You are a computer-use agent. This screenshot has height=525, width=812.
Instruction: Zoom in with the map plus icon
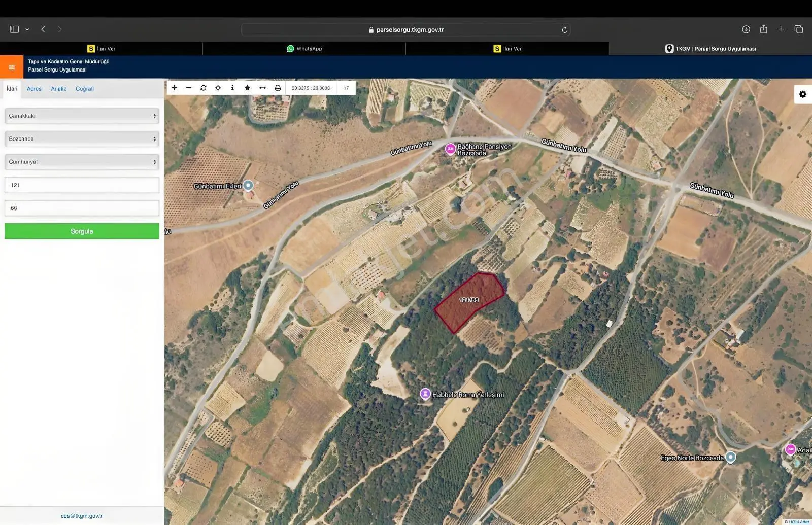click(x=174, y=88)
